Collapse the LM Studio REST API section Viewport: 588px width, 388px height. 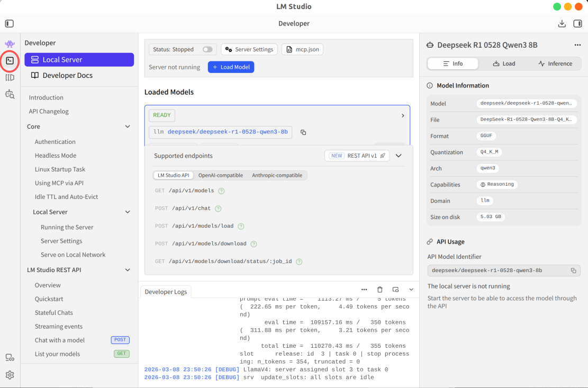(128, 270)
